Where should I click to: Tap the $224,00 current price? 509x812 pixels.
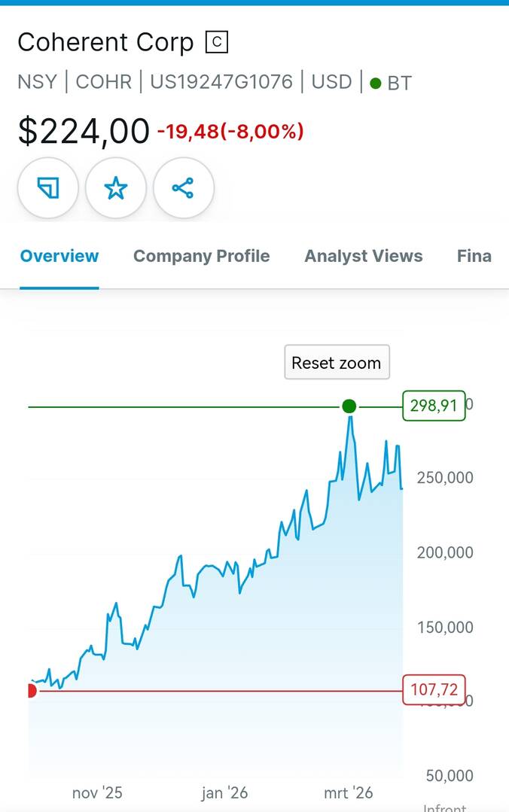tap(84, 132)
